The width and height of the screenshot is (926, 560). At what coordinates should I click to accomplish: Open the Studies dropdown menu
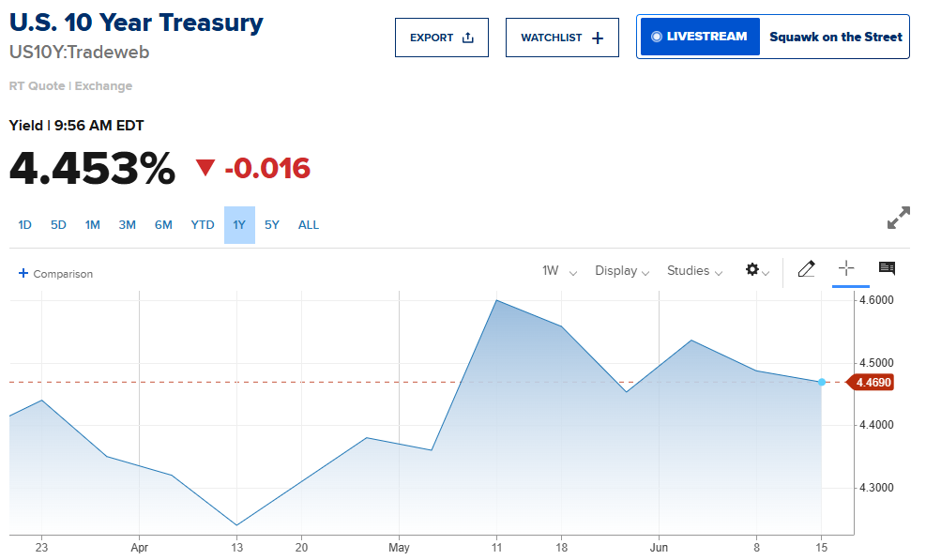[694, 270]
